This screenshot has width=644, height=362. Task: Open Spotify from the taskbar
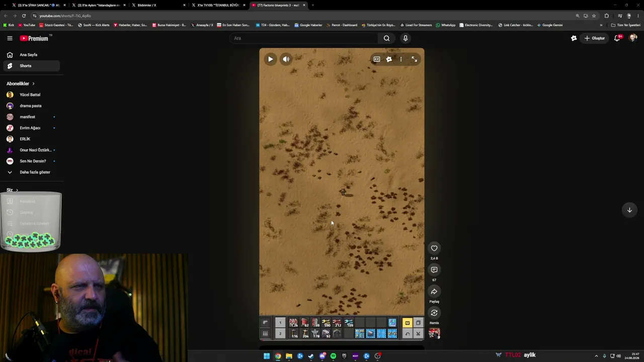[x=333, y=356]
